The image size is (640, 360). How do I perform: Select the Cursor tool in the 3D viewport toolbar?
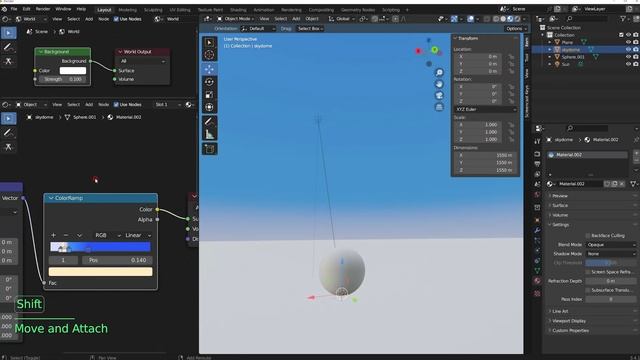pyautogui.click(x=209, y=55)
